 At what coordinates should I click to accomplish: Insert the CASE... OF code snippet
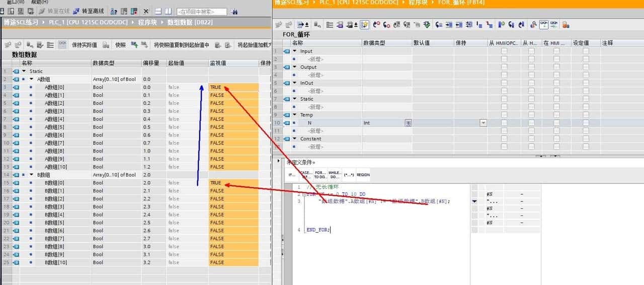(x=306, y=175)
